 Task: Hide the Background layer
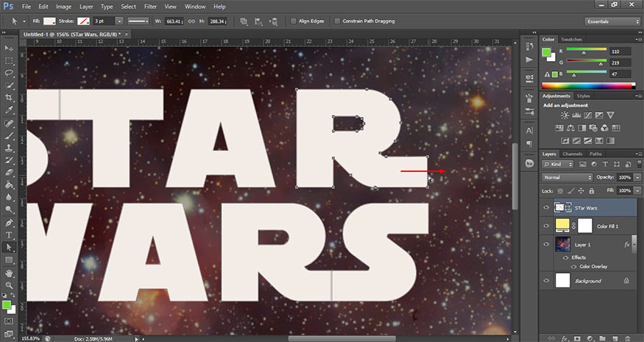pos(546,281)
